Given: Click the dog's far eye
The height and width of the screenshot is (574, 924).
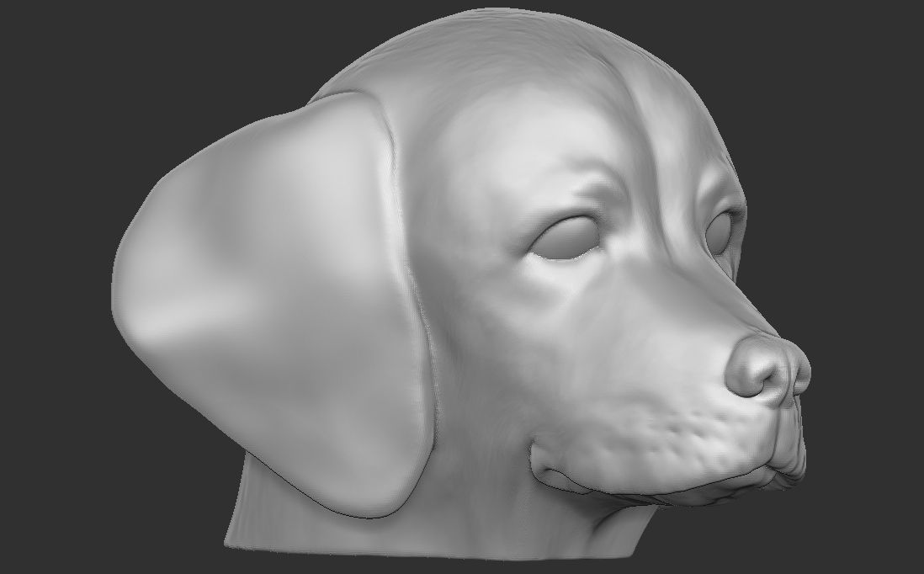Looking at the screenshot, I should pyautogui.click(x=719, y=233).
